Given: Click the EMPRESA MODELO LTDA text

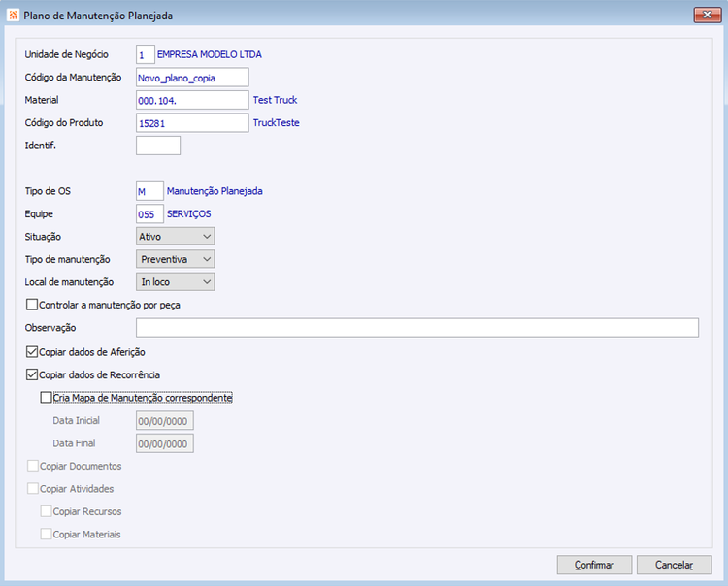Looking at the screenshot, I should coord(210,54).
